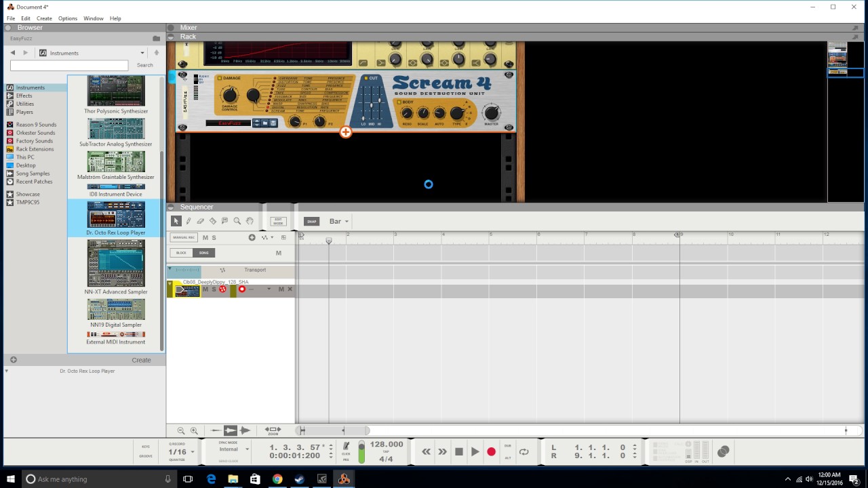Viewport: 868px width, 488px height.
Task: Select the Razor tool in Sequencer
Action: 213,221
